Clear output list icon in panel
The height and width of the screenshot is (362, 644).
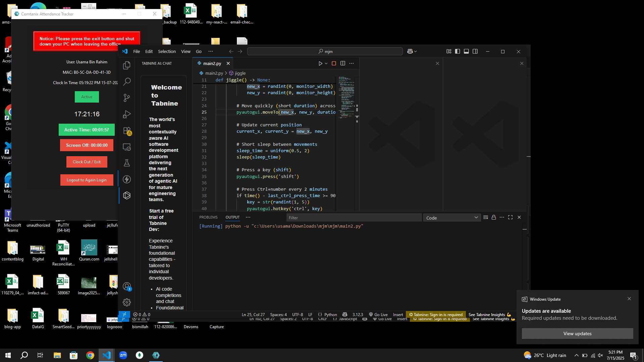[485, 217]
